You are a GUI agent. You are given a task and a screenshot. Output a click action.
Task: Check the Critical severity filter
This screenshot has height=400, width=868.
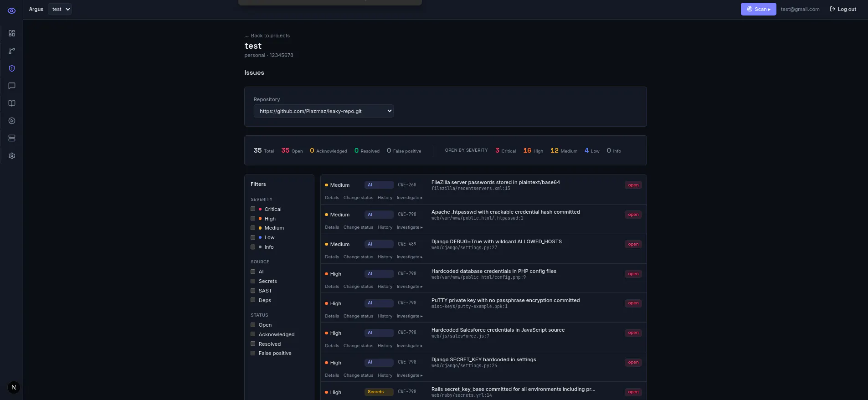(253, 209)
